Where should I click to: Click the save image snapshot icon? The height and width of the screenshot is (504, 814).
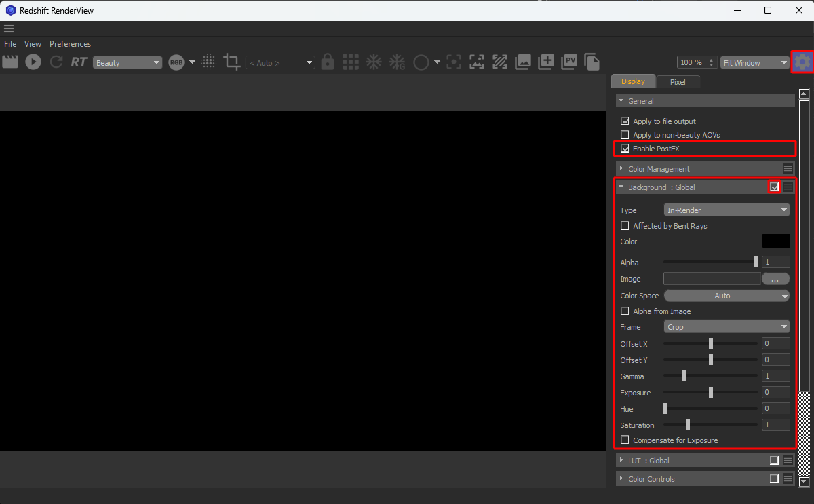pyautogui.click(x=523, y=62)
